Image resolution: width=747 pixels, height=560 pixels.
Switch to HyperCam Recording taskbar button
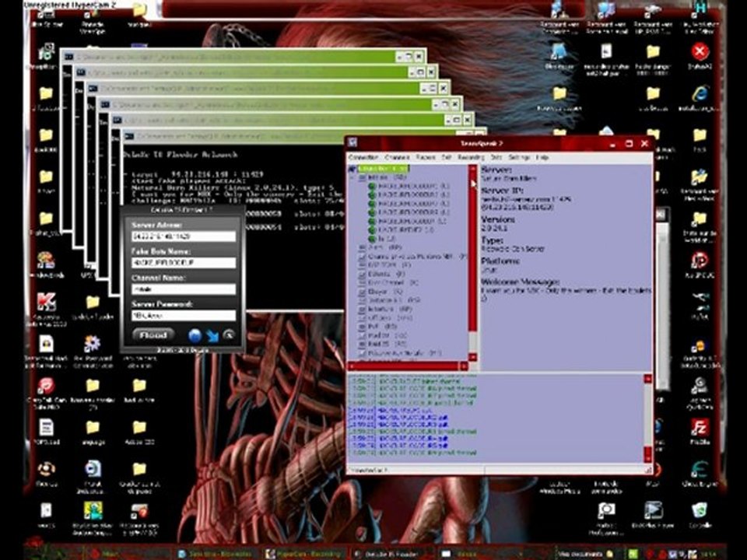tap(303, 554)
